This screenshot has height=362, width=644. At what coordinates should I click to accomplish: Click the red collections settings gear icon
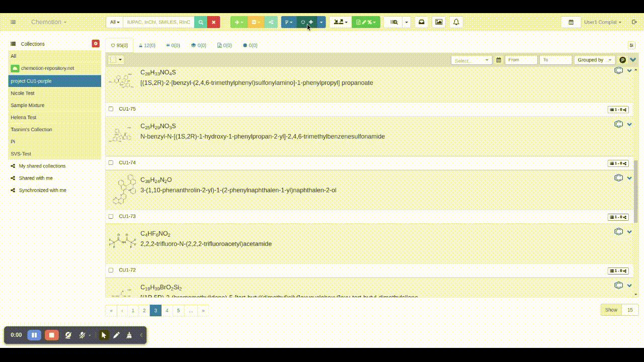96,44
